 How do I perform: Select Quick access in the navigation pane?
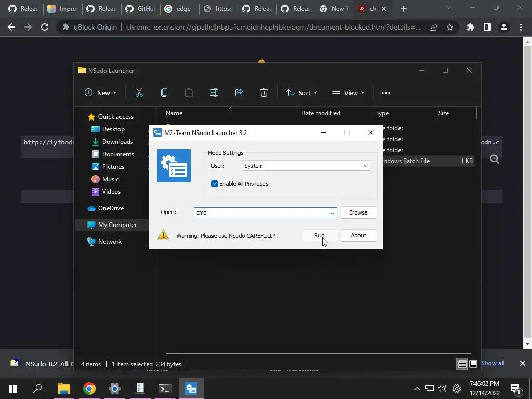(111, 117)
